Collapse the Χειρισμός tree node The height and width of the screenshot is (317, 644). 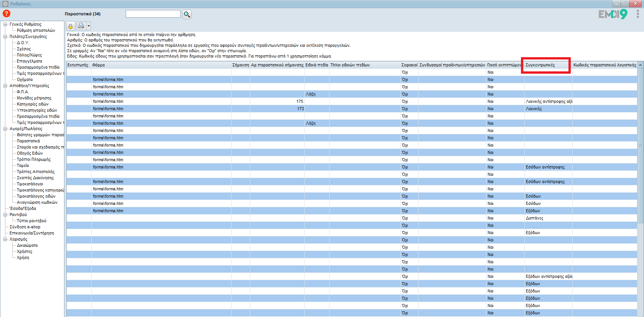(x=5, y=239)
